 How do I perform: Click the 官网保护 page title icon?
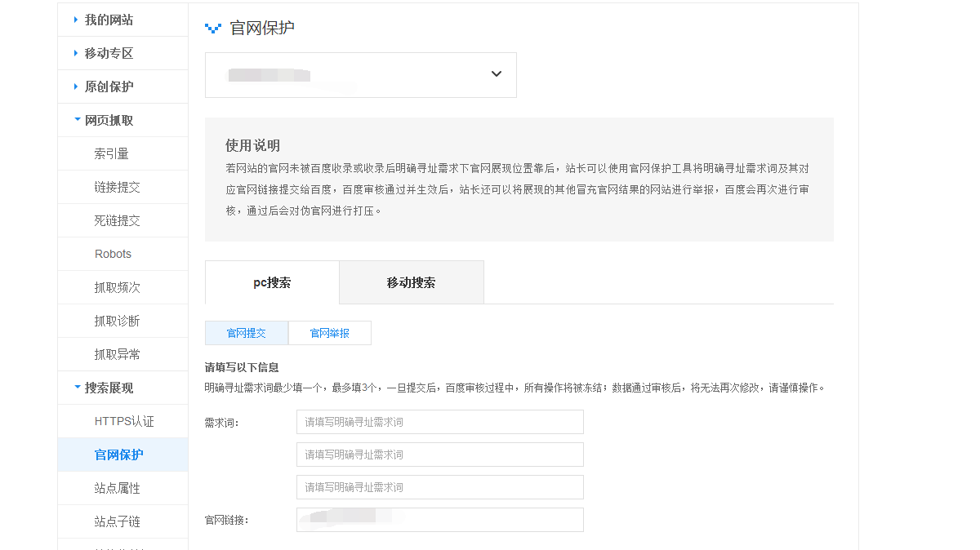pos(212,27)
